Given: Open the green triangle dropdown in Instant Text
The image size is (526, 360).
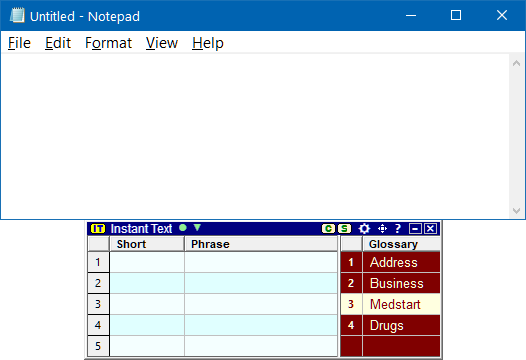Looking at the screenshot, I should [197, 228].
